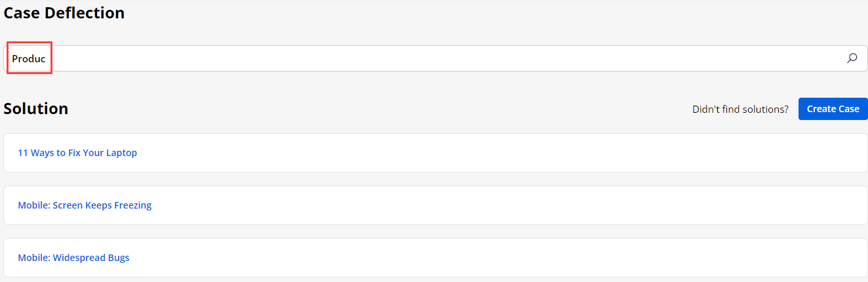Click the "Didn't find solutions?" text
Viewport: 868px width, 282px height.
740,110
